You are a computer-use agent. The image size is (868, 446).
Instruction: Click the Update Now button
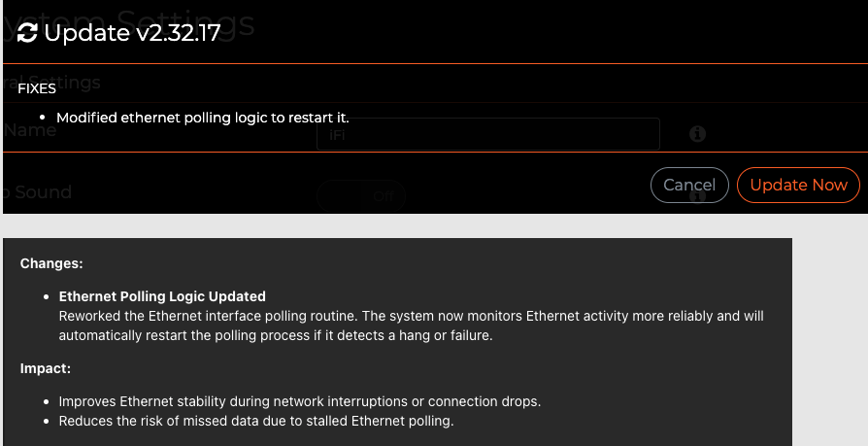[x=798, y=185]
